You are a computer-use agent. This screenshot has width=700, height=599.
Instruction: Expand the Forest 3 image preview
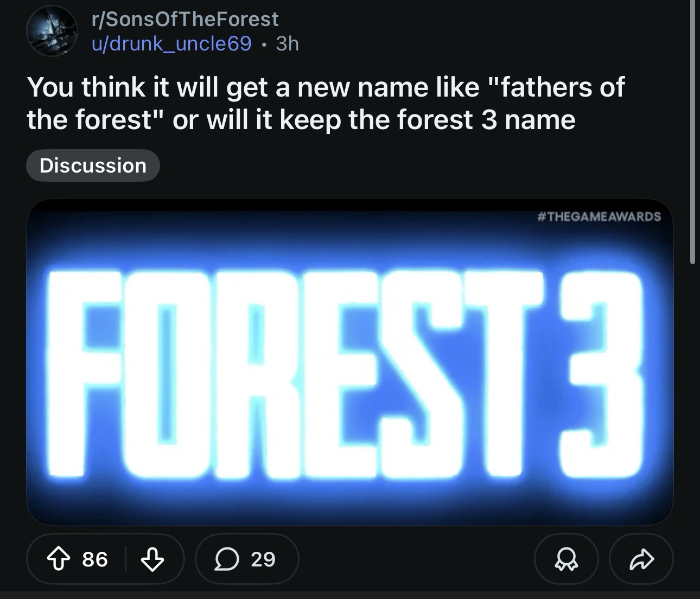(349, 362)
